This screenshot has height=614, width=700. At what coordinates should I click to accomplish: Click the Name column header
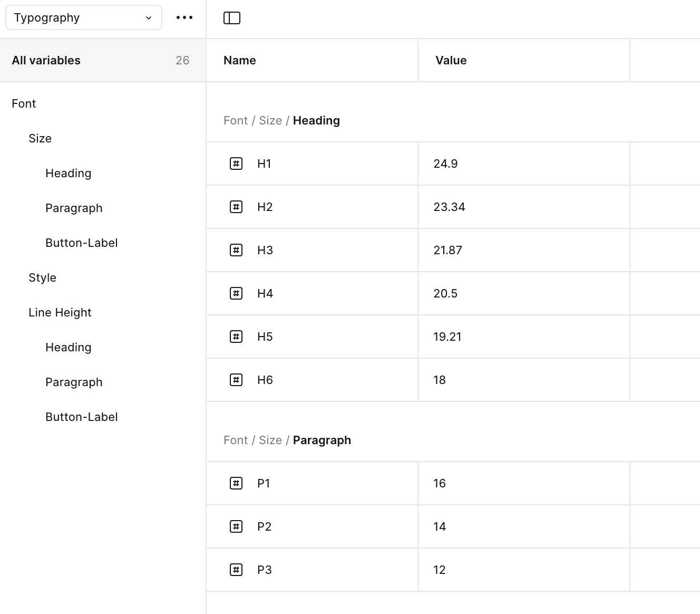[239, 60]
